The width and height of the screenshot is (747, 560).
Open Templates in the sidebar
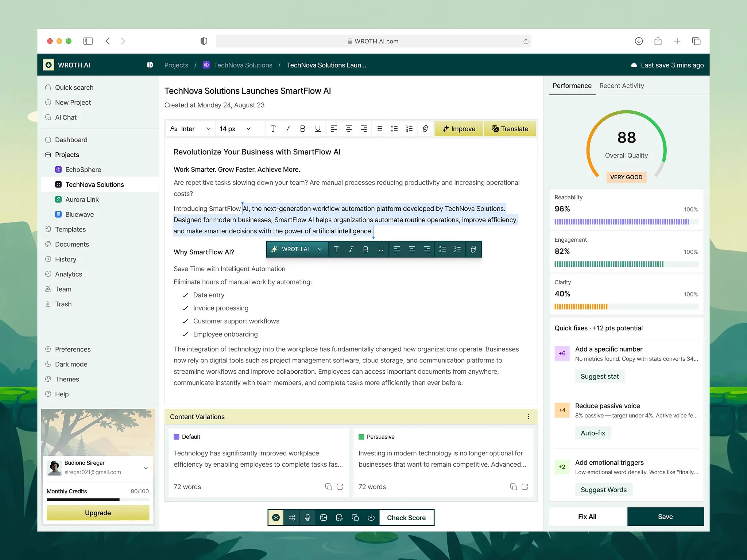[70, 229]
